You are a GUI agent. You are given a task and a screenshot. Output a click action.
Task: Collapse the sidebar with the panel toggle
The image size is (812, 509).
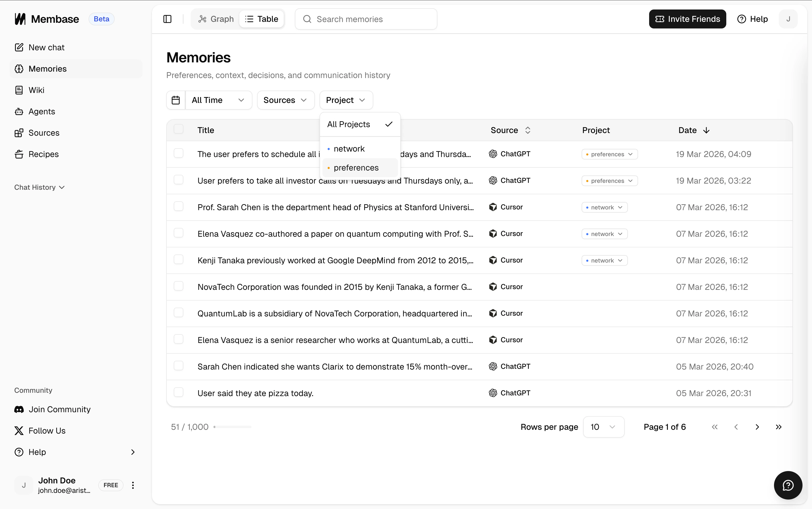[x=167, y=19]
